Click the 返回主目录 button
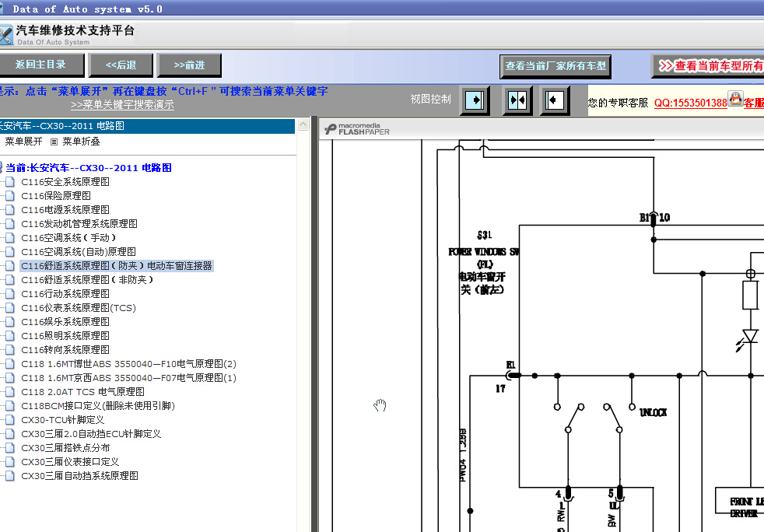Viewport: 764px width, 532px height. point(41,65)
